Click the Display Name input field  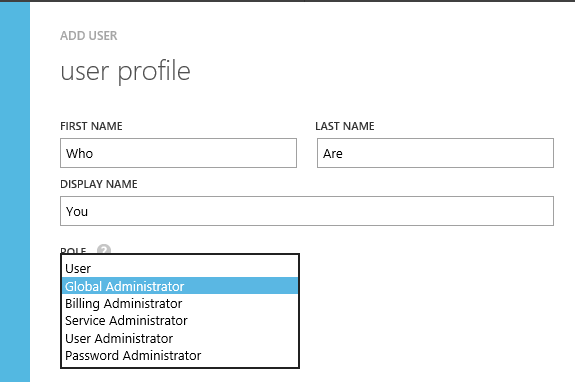tap(307, 211)
